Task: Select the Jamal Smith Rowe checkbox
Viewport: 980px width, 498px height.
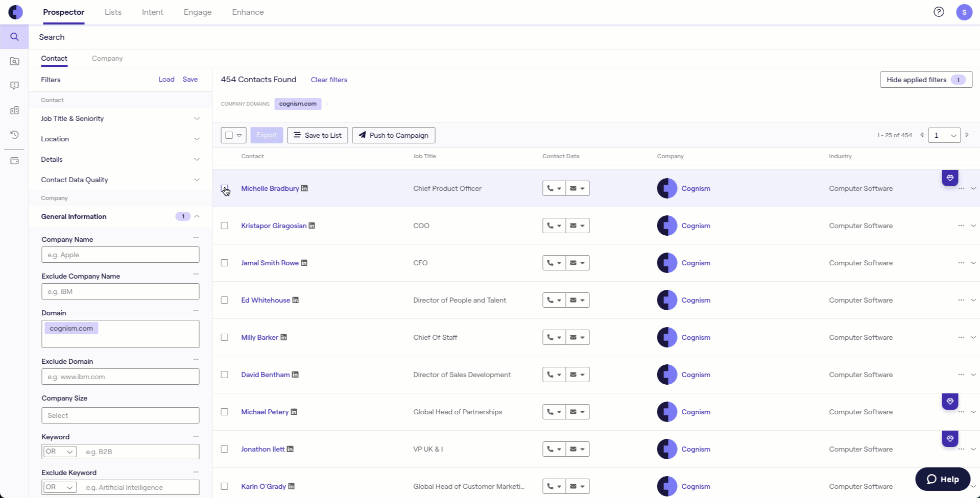Action: coord(224,263)
